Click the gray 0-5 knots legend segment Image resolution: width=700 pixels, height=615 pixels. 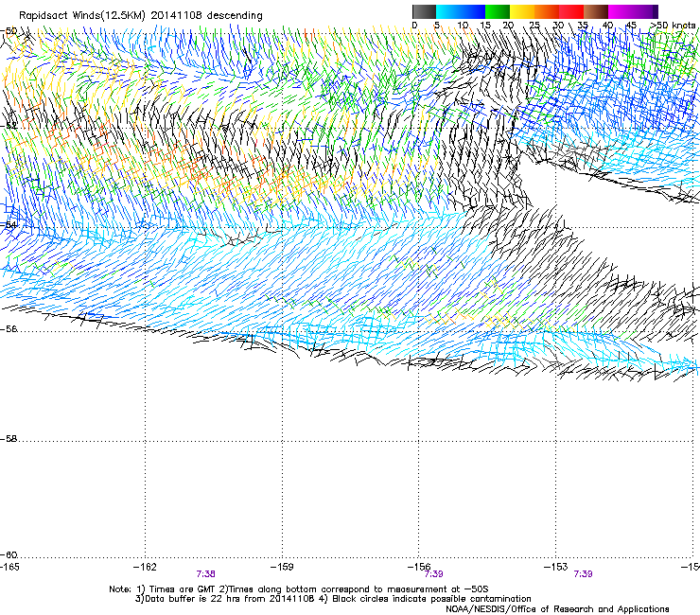click(424, 11)
